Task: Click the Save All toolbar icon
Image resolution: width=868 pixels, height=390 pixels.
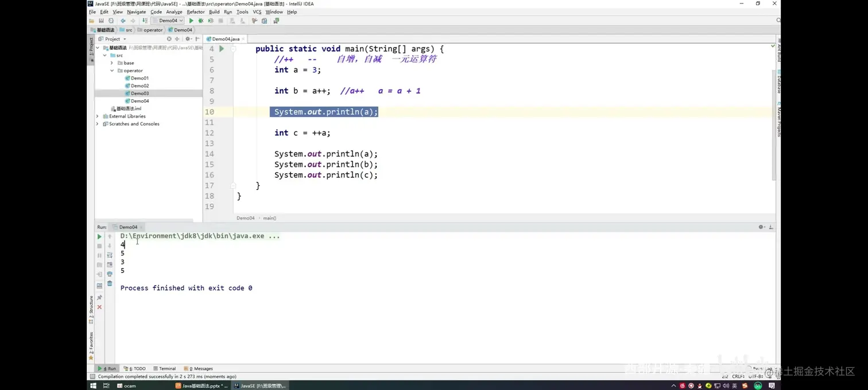Action: (102, 20)
